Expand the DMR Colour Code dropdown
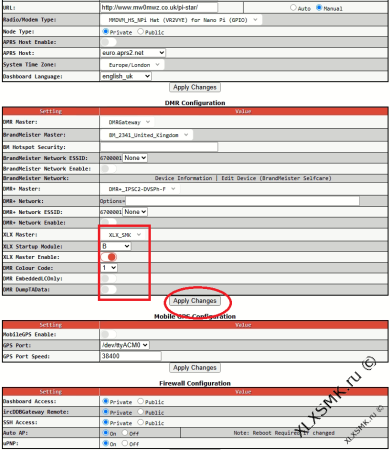This screenshot has width=390, height=450. click(x=109, y=268)
